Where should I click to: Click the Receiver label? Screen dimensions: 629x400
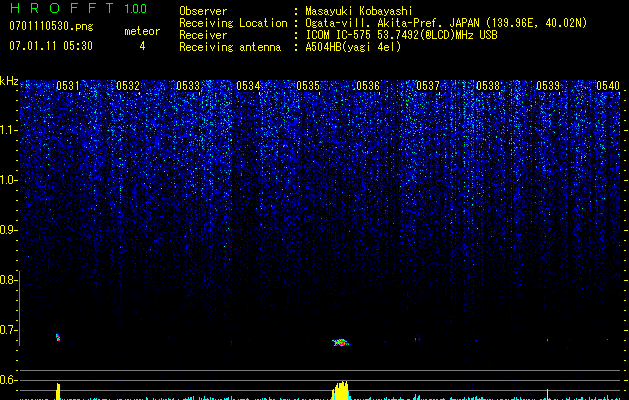(203, 35)
